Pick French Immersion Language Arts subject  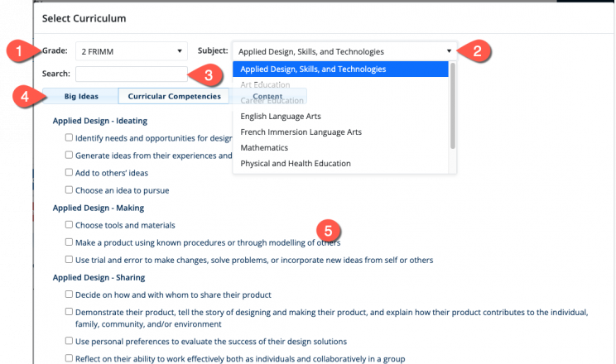point(340,132)
